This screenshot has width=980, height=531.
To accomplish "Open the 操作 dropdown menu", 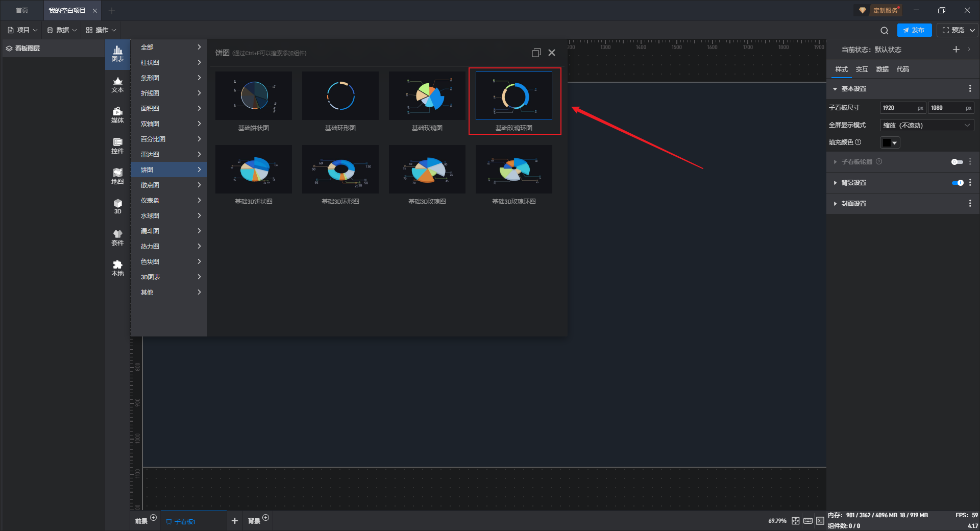I will [x=101, y=30].
